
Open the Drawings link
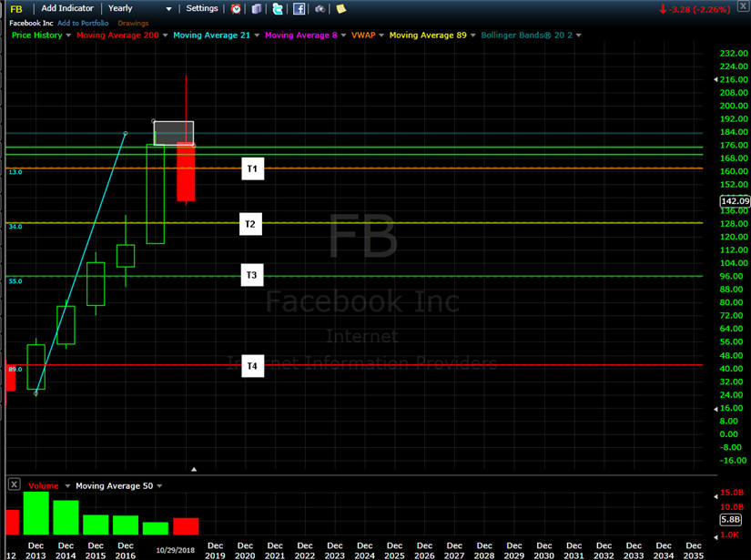(133, 23)
